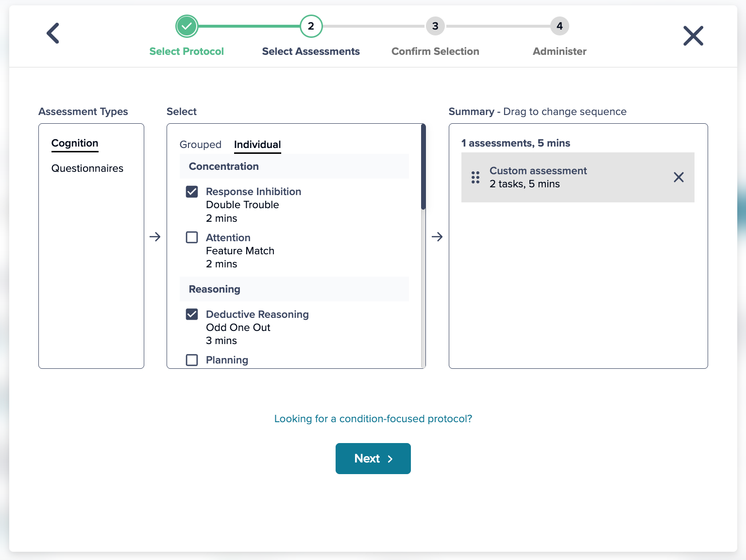The image size is (746, 560).
Task: Click the step 3 Confirm Selection circle
Action: pyautogui.click(x=435, y=26)
